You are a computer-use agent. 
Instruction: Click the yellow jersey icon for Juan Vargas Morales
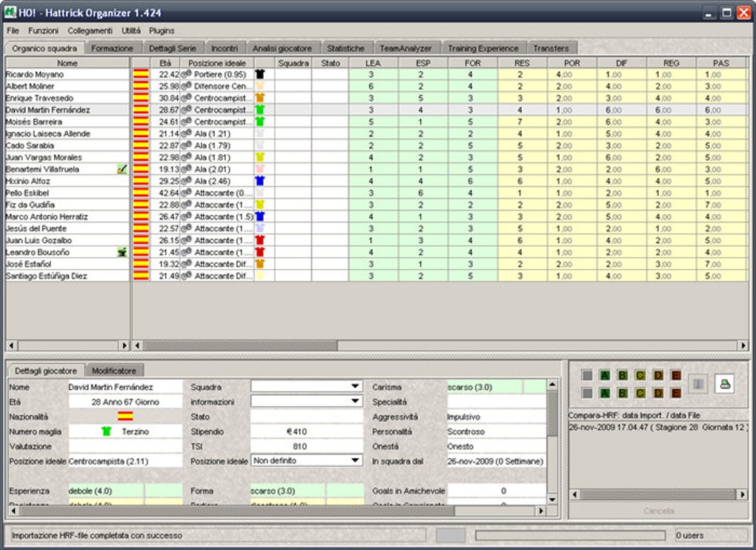coord(260,157)
